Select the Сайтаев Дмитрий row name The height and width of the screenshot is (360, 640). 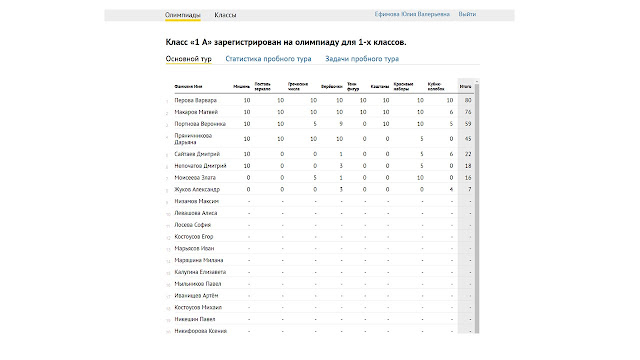click(x=197, y=154)
